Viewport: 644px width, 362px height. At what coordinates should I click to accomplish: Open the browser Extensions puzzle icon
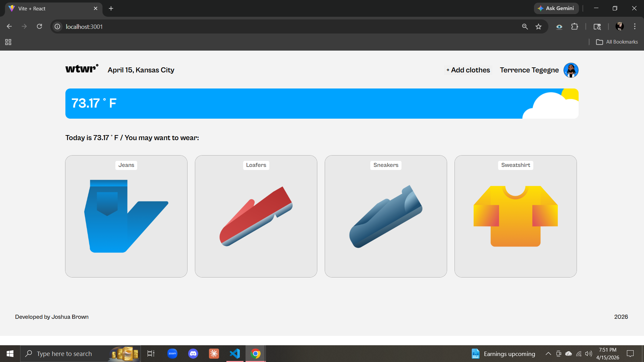575,26
